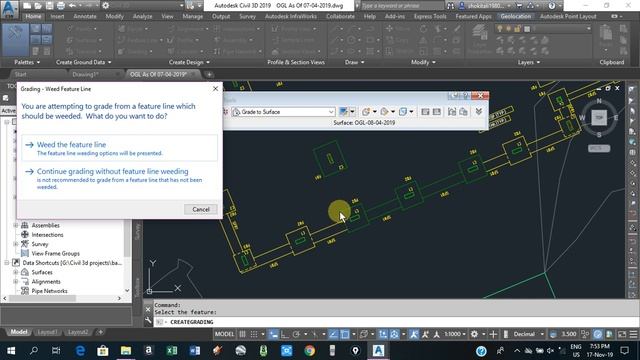The height and width of the screenshot is (360, 640).
Task: Click the grading group properties icon in grading toolbar
Action: coord(452,111)
